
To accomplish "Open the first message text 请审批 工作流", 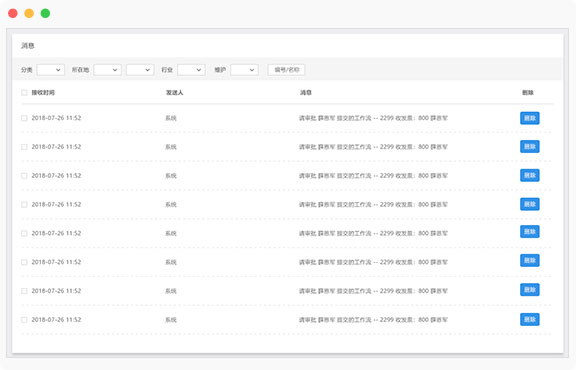I will pyautogui.click(x=373, y=118).
